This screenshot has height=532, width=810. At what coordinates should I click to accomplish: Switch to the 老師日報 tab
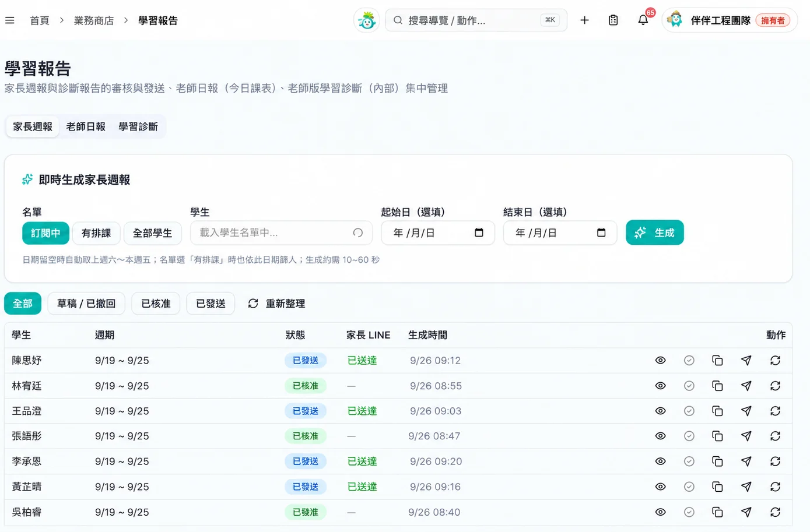click(x=86, y=126)
